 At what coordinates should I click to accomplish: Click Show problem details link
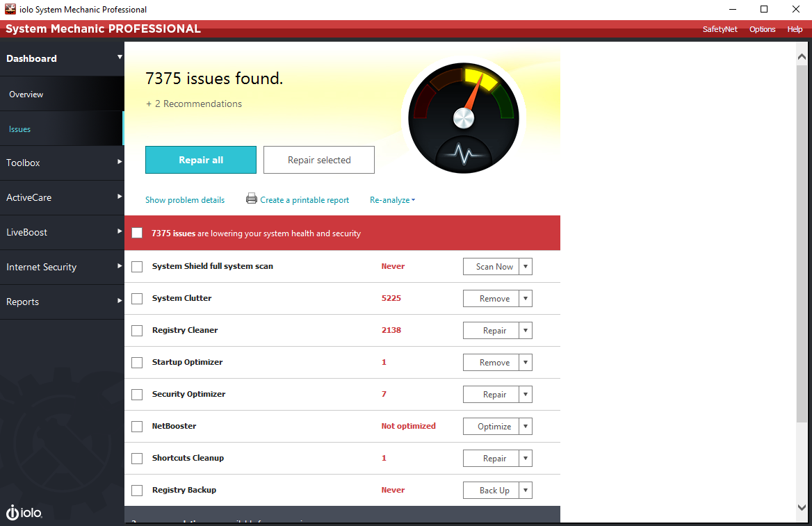coord(185,200)
